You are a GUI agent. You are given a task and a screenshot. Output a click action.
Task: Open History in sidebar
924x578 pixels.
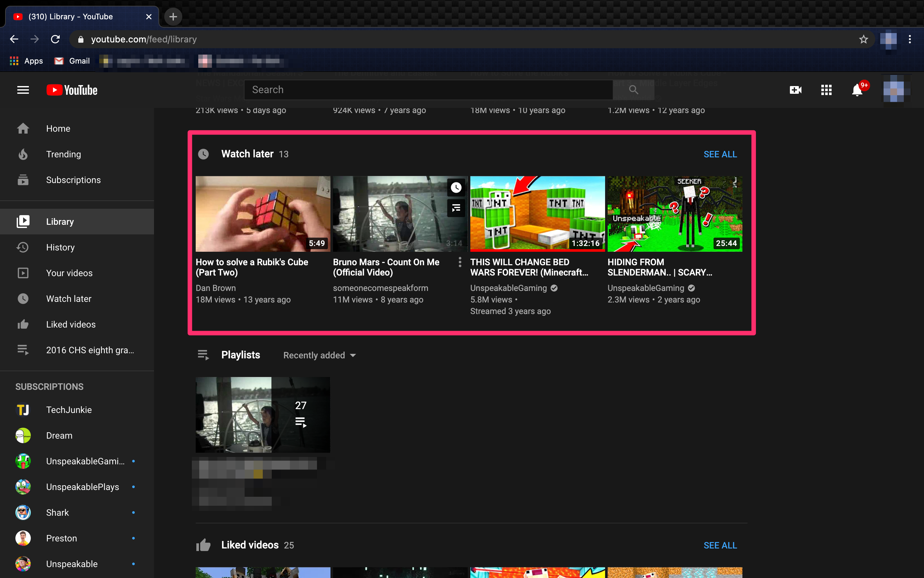(x=77, y=247)
